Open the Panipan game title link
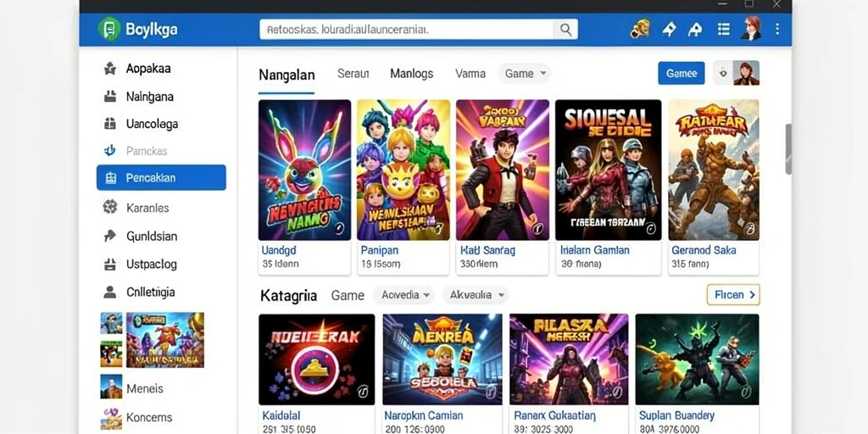Viewport: 868px width, 434px height. click(379, 250)
